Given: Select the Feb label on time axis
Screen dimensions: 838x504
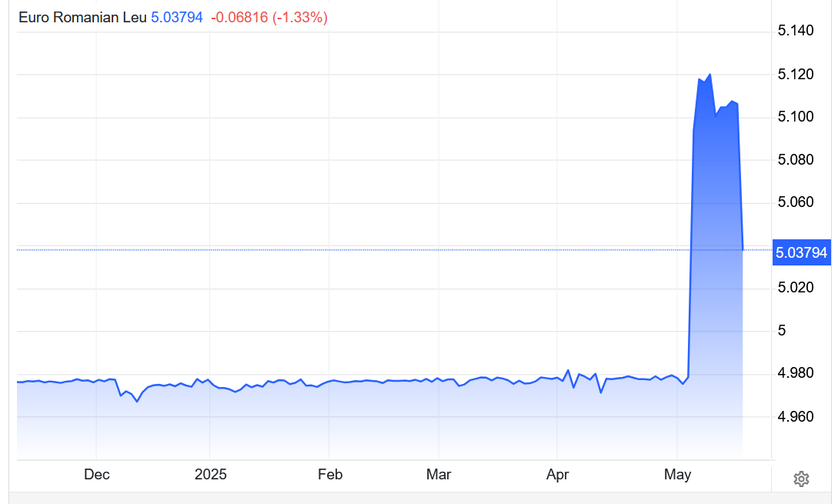Looking at the screenshot, I should click(x=329, y=475).
